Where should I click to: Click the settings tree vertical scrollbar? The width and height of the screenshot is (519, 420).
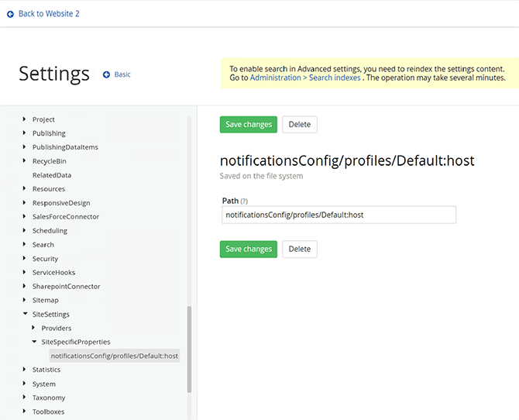(190, 349)
